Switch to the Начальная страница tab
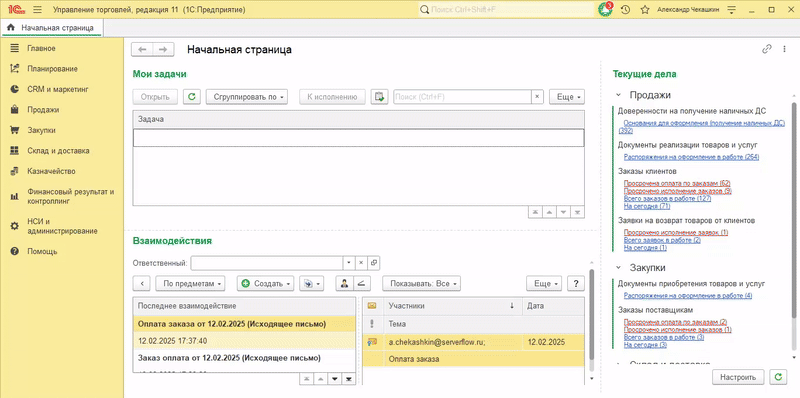Viewport: 800px width, 398px height. tap(52, 27)
